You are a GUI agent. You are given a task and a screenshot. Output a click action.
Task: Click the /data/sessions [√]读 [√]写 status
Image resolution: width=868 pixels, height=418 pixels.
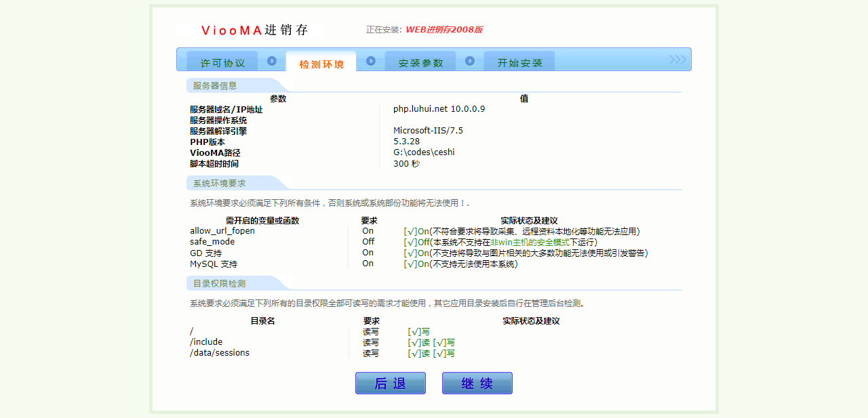pos(431,354)
